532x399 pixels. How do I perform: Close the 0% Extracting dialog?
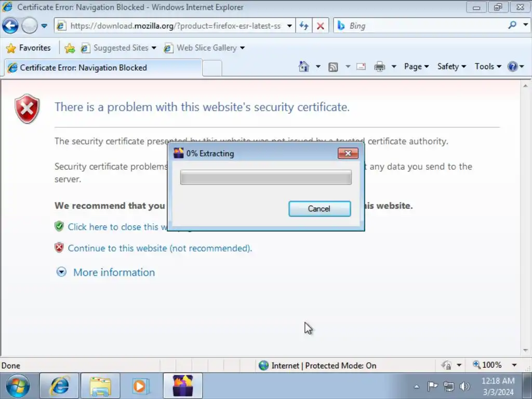pyautogui.click(x=348, y=153)
